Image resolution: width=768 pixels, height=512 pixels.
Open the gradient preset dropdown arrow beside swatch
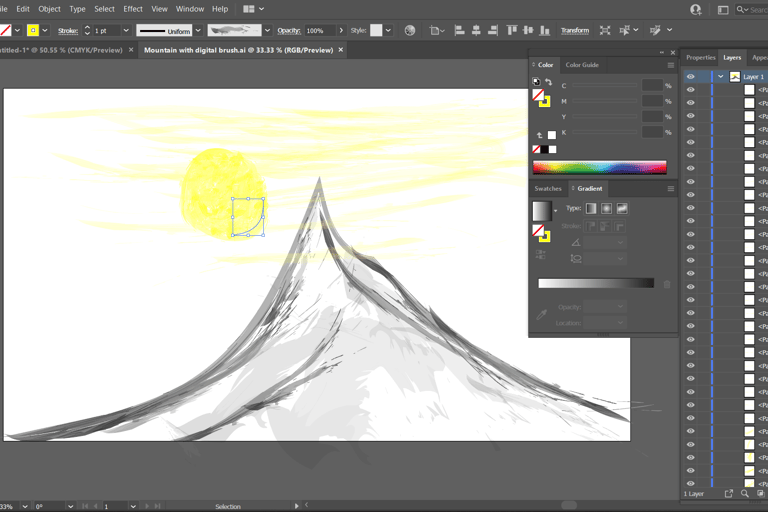555,211
